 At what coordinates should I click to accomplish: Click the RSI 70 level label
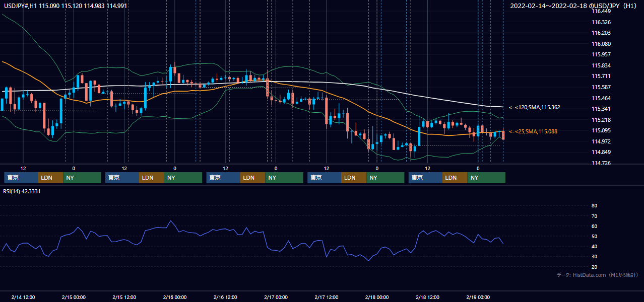pos(594,216)
